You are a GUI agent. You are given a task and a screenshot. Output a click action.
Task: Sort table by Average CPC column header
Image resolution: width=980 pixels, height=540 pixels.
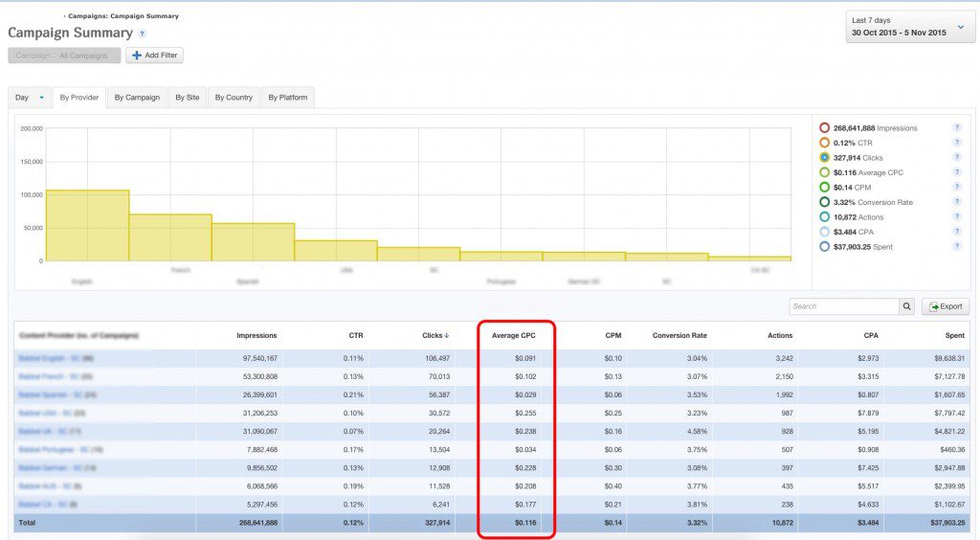point(513,336)
